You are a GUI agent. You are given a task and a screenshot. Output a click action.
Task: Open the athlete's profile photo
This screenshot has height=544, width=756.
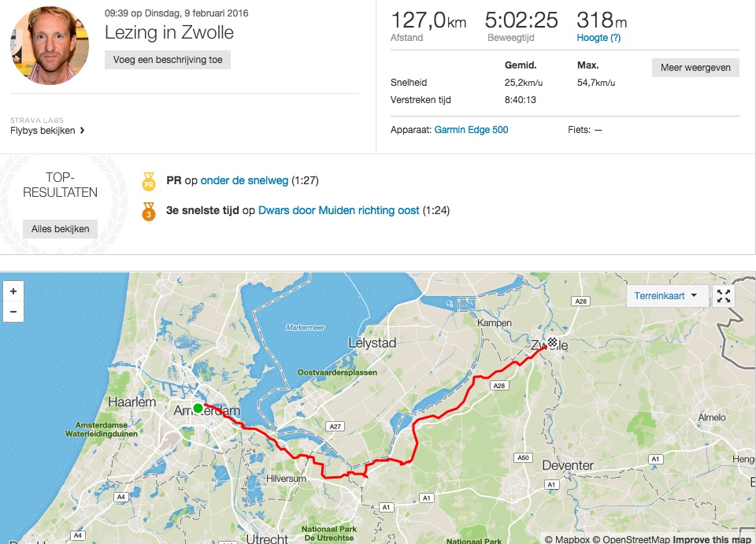click(x=49, y=45)
